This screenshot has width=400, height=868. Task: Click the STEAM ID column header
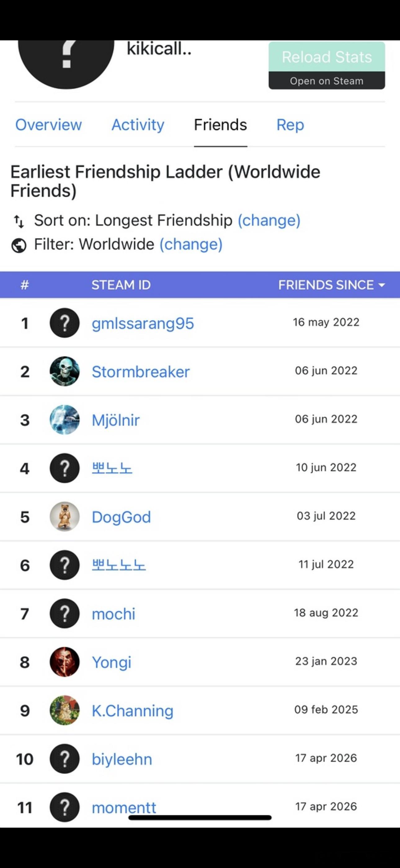click(x=121, y=285)
